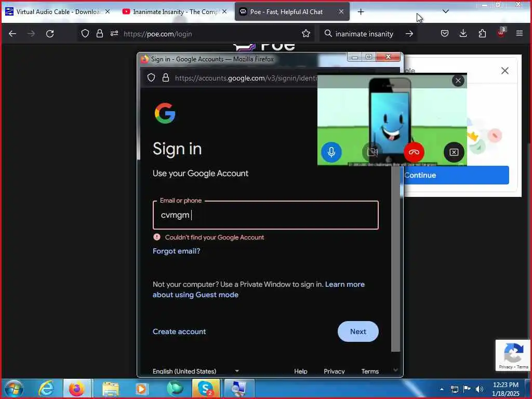Image resolution: width=532 pixels, height=399 pixels.
Task: Submit search with the arrow button
Action: click(409, 34)
